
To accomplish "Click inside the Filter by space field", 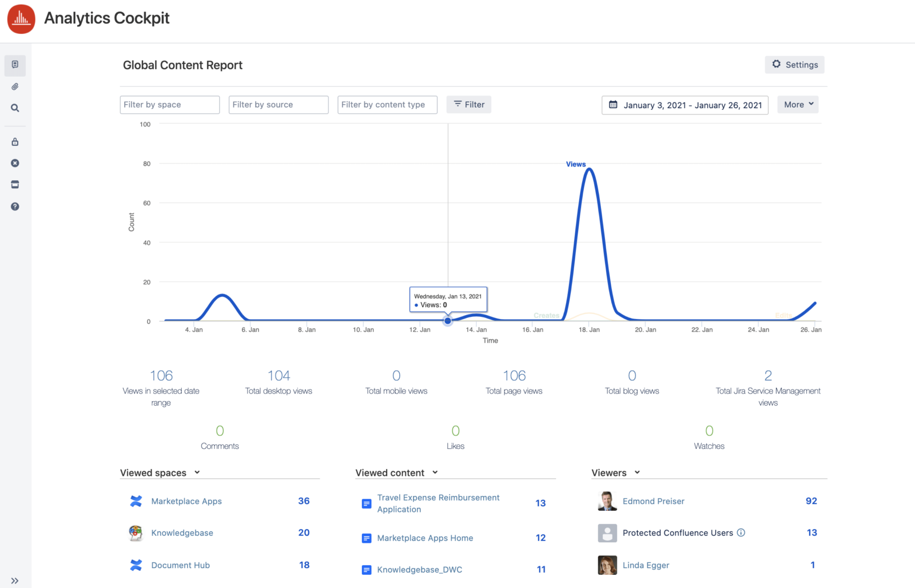I will (169, 104).
